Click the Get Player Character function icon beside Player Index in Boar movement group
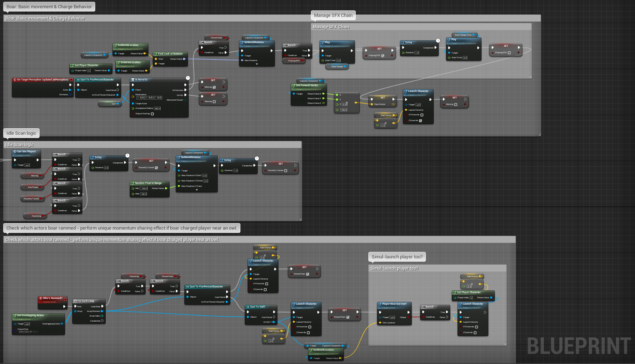The image size is (635, 364). (x=73, y=65)
